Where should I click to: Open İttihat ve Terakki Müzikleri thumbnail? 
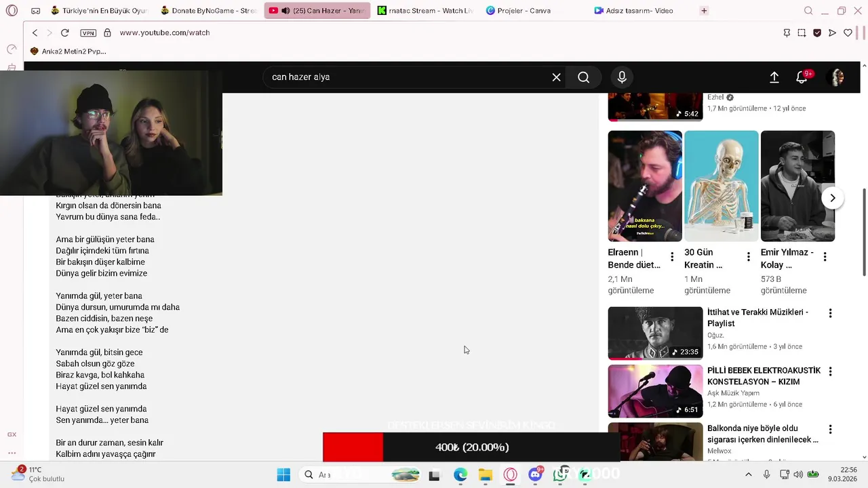coord(656,333)
